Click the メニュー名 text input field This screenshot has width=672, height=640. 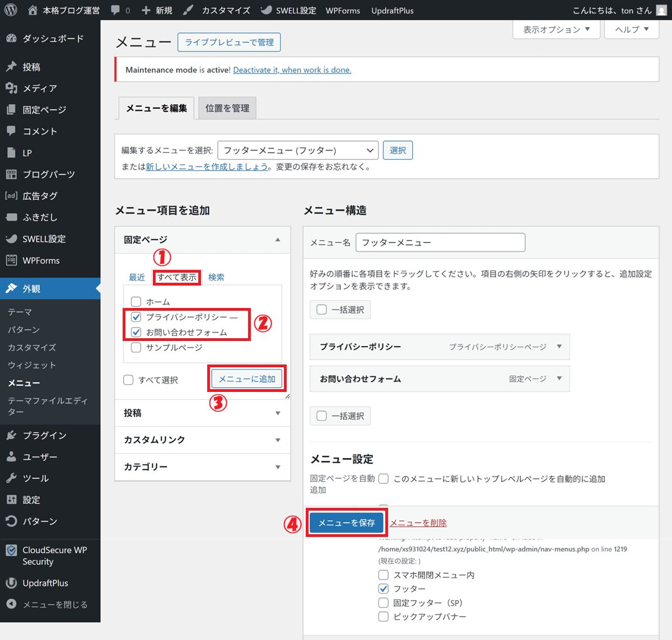pos(440,243)
